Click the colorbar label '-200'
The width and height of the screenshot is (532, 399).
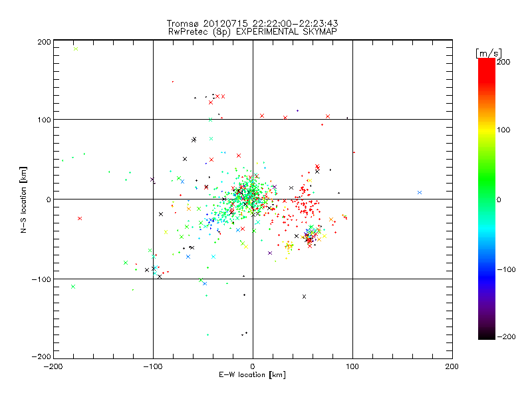506,336
